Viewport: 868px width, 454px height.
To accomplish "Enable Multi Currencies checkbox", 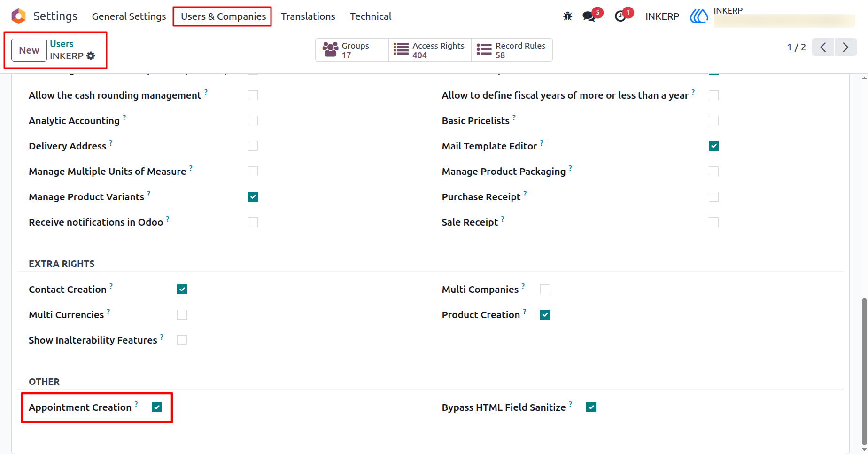I will pyautogui.click(x=182, y=315).
